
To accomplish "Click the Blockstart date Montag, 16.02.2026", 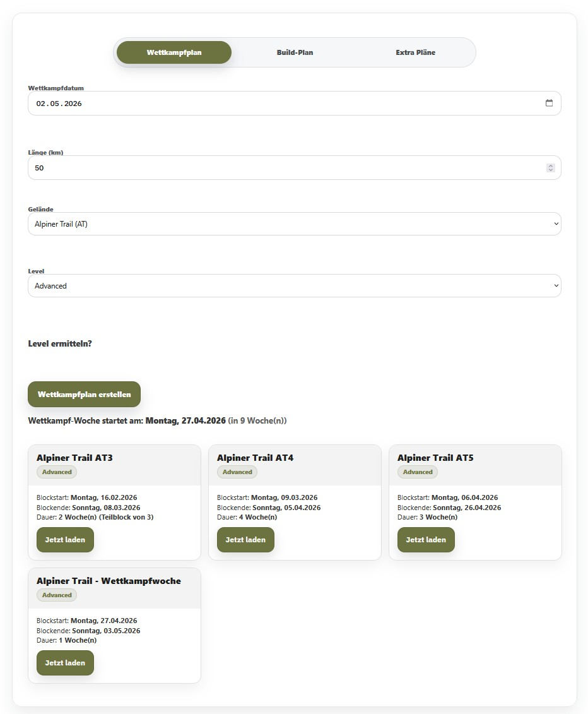I will [x=103, y=497].
